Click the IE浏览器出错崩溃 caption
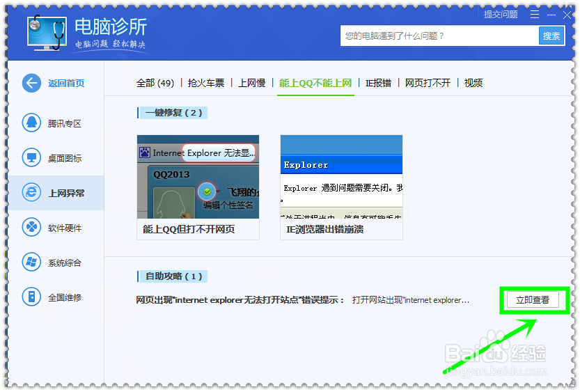This screenshot has height=392, width=580. click(324, 229)
